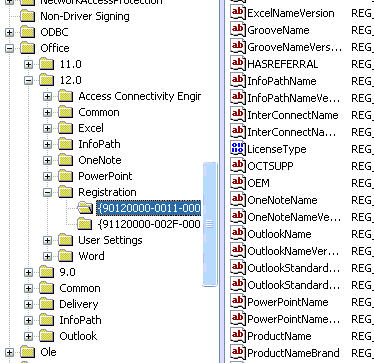374x363 pixels.
Task: Select the OutlookNameVer... value
Action: point(293,251)
